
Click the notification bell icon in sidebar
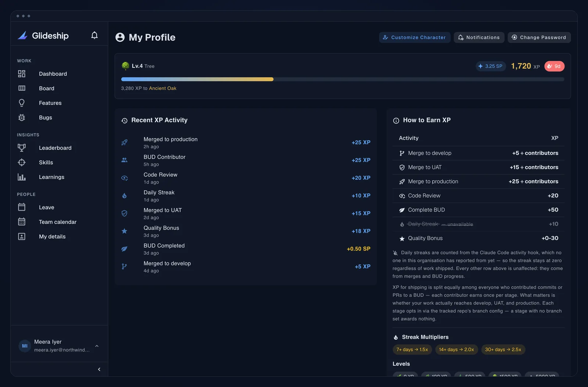94,35
